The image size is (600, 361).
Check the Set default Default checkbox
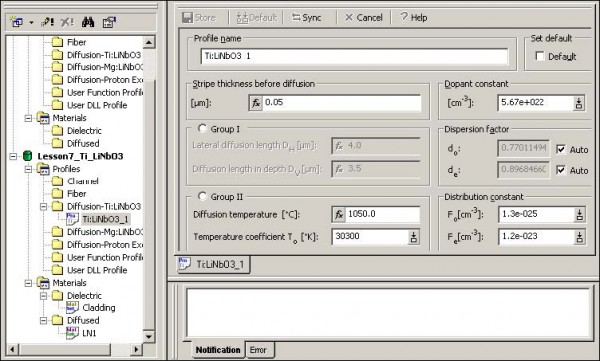click(x=540, y=56)
